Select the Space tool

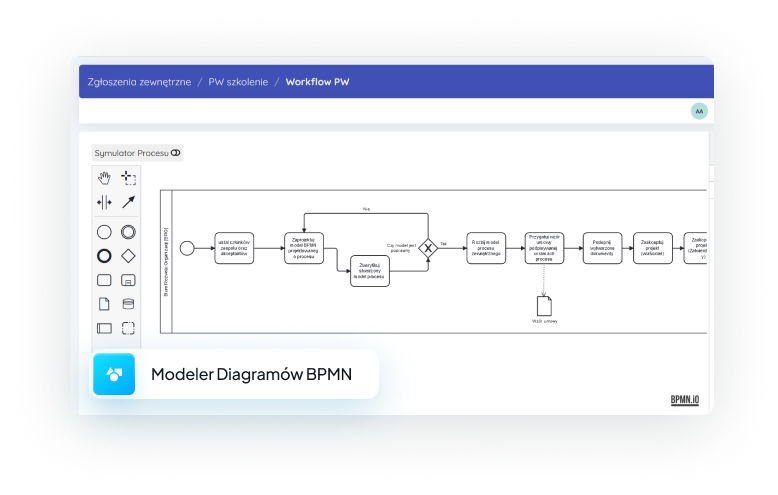[x=104, y=202]
